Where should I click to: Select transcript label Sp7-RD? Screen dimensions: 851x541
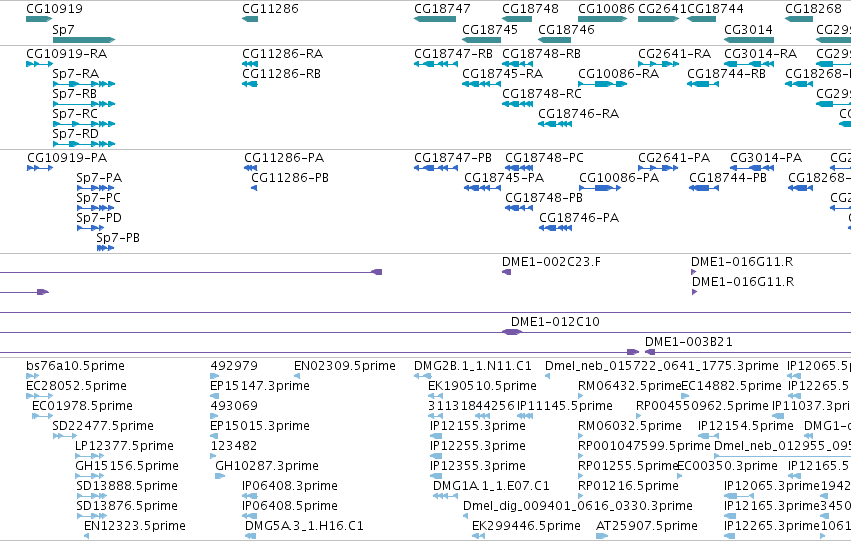(x=75, y=134)
